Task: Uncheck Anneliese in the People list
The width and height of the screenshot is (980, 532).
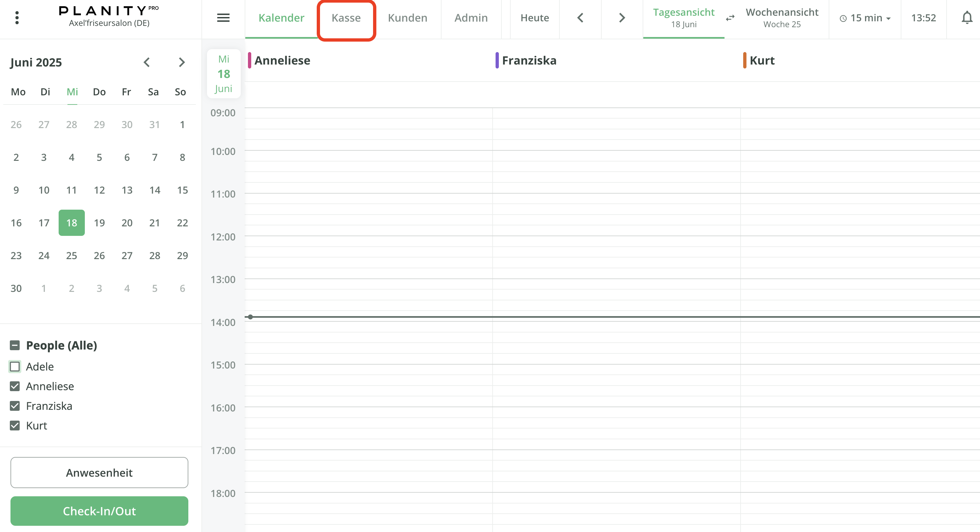Action: pyautogui.click(x=15, y=386)
